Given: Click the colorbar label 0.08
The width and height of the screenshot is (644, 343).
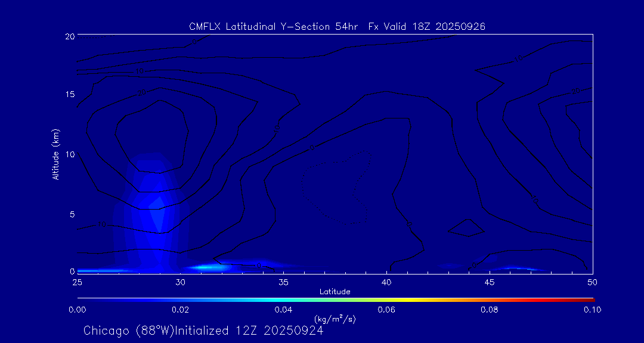Looking at the screenshot, I should [x=490, y=310].
